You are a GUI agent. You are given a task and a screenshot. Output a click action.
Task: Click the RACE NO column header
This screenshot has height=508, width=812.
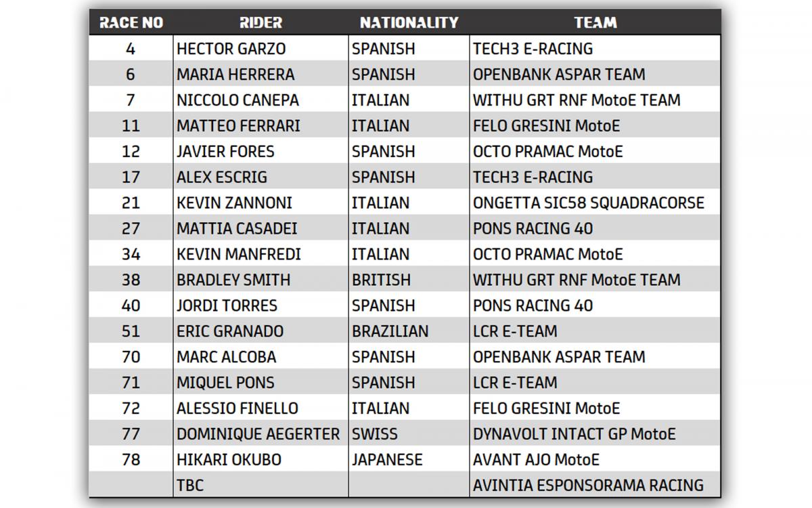[x=131, y=22]
